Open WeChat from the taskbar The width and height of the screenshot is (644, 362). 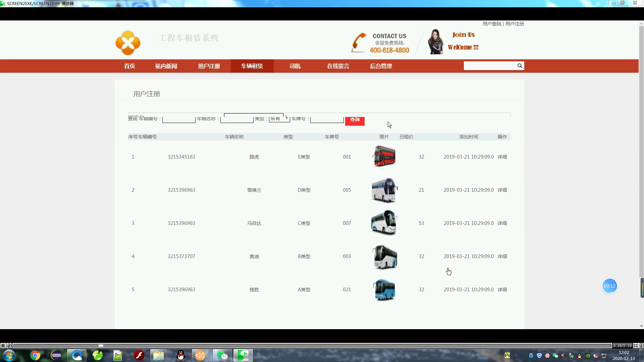222,355
